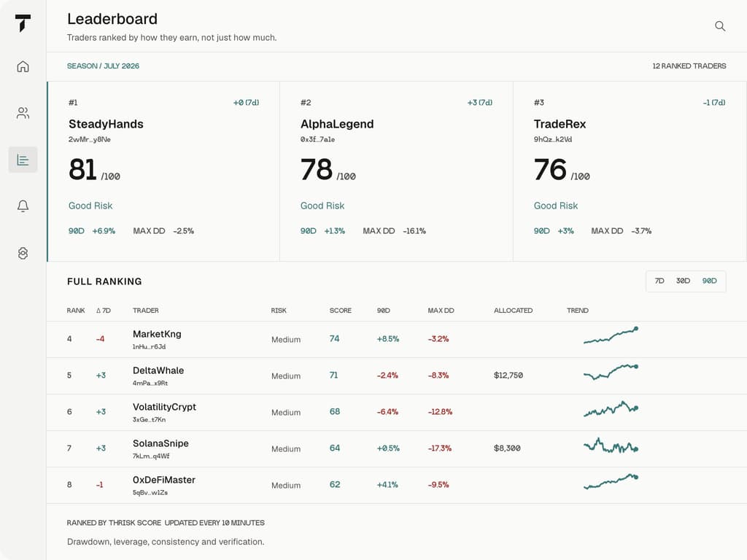747x560 pixels.
Task: Open the Traders people icon
Action: pyautogui.click(x=23, y=113)
